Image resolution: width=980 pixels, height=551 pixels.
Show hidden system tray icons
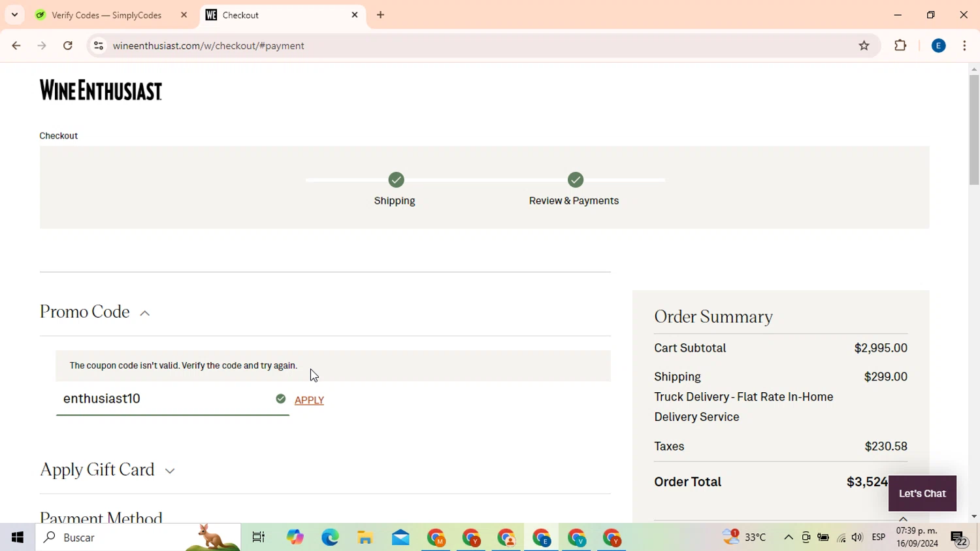click(x=789, y=537)
